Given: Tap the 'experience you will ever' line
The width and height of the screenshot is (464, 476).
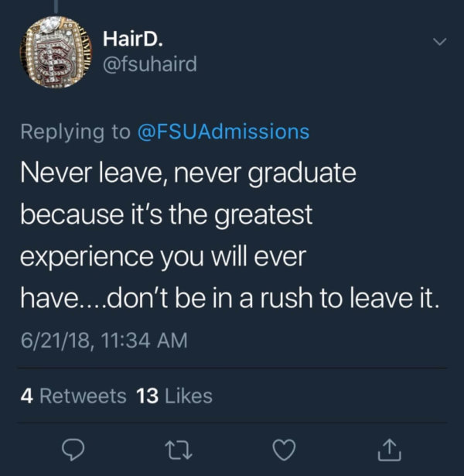Looking at the screenshot, I should point(163,257).
